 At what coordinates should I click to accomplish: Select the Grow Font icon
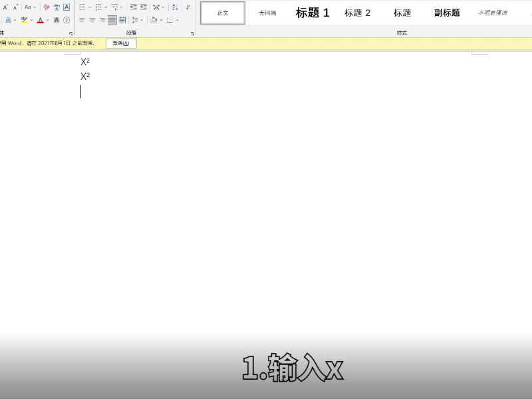click(5, 7)
